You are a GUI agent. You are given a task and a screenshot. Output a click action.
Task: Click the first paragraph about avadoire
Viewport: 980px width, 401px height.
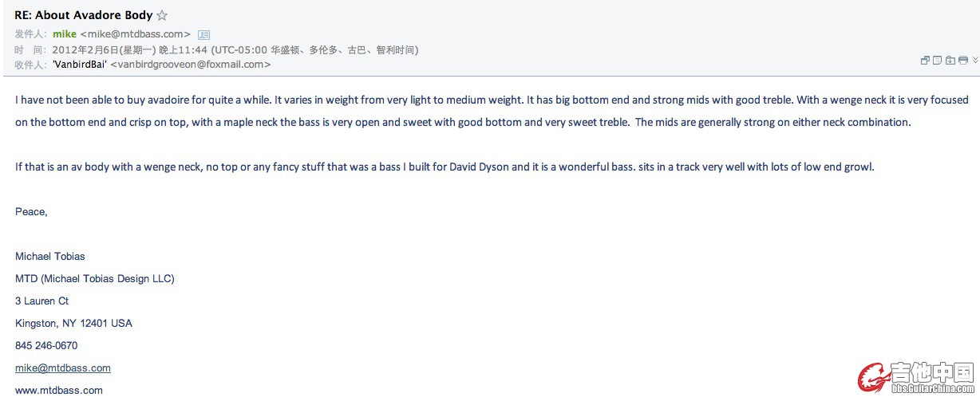(492, 111)
